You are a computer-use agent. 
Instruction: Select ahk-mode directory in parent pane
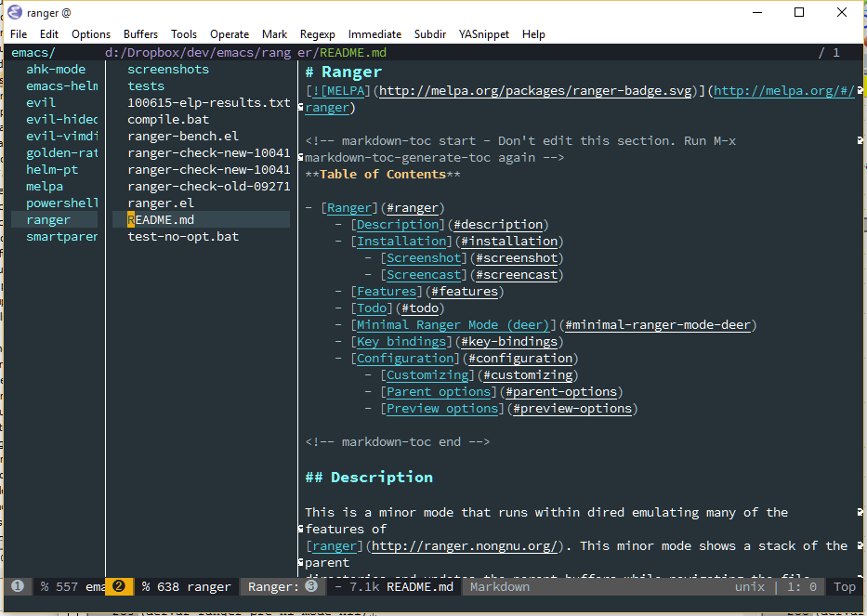(56, 69)
